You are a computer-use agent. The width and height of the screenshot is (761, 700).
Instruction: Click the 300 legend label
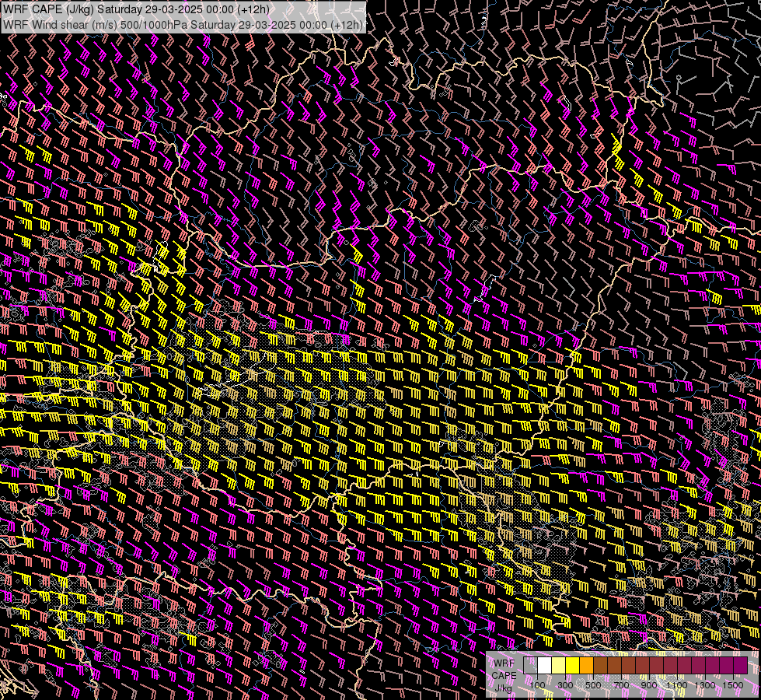565,685
